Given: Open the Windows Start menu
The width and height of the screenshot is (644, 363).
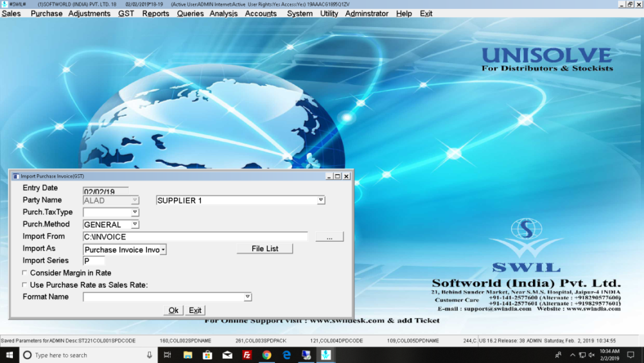Looking at the screenshot, I should point(10,355).
